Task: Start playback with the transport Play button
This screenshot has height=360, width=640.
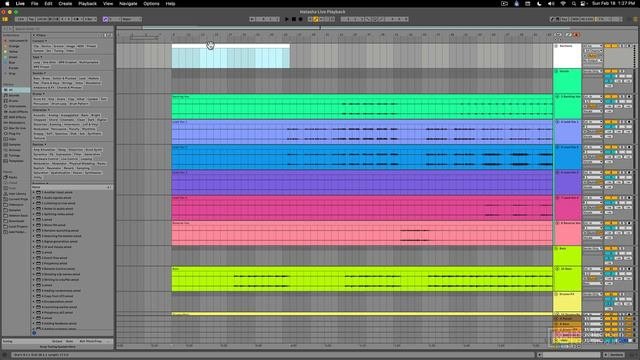Action: (287, 19)
